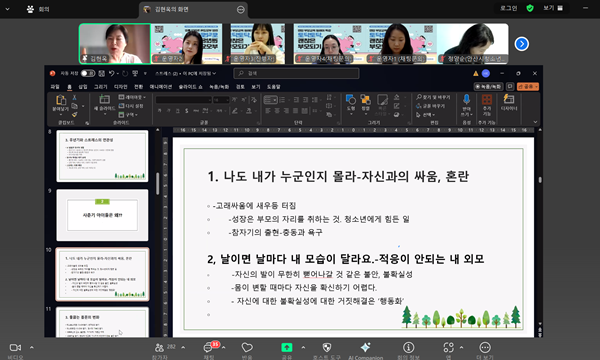This screenshot has height=360, width=600.
Task: Expand the share options caret
Action: pos(303,347)
